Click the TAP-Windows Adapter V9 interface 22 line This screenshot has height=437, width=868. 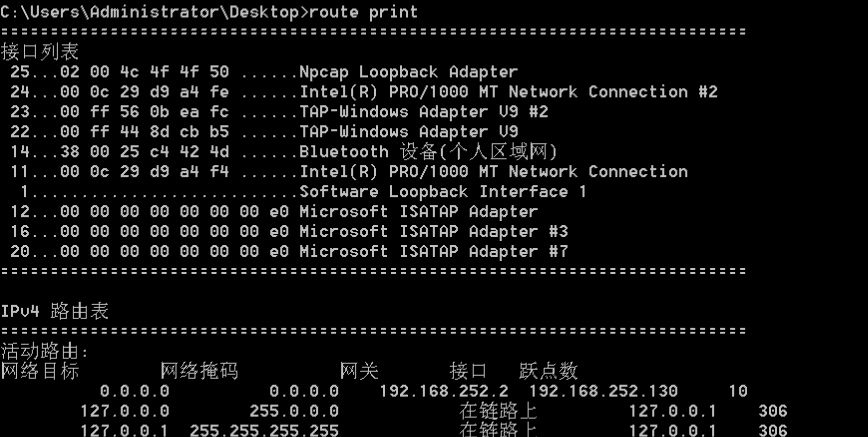(264, 132)
